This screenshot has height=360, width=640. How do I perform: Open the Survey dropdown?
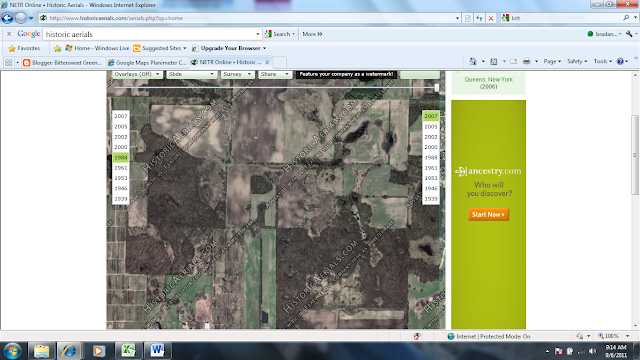pos(237,74)
